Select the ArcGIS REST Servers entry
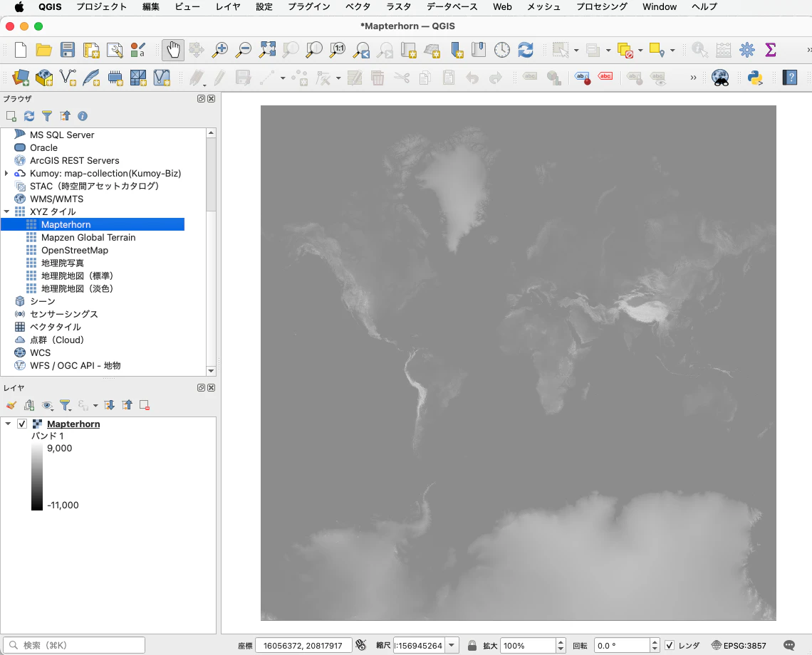The height and width of the screenshot is (655, 812). (75, 160)
